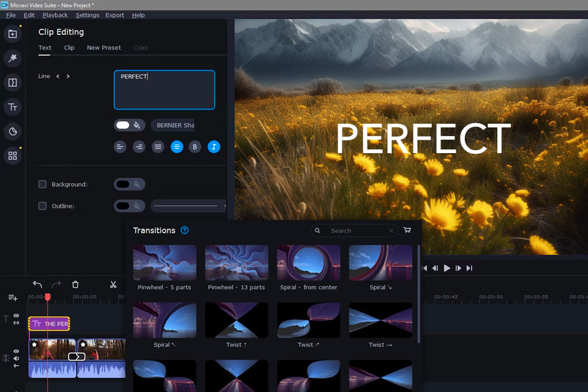The width and height of the screenshot is (588, 392).
Task: Click the Transitions search field
Action: pos(355,230)
